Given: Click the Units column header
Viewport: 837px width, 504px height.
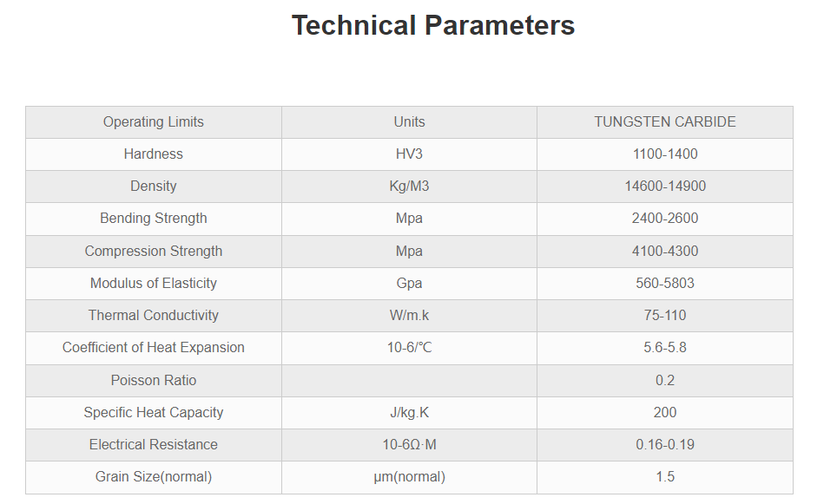Looking at the screenshot, I should (410, 122).
